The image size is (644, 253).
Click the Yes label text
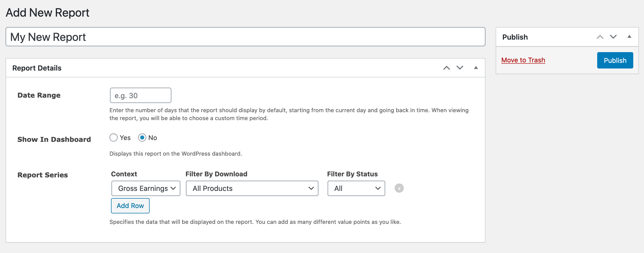click(x=125, y=138)
